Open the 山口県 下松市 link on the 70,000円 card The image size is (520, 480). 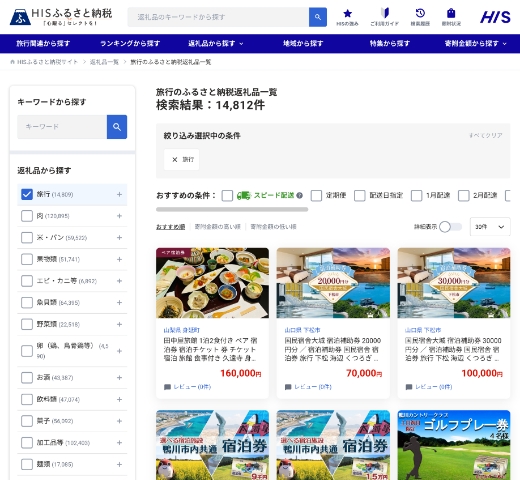coord(302,330)
